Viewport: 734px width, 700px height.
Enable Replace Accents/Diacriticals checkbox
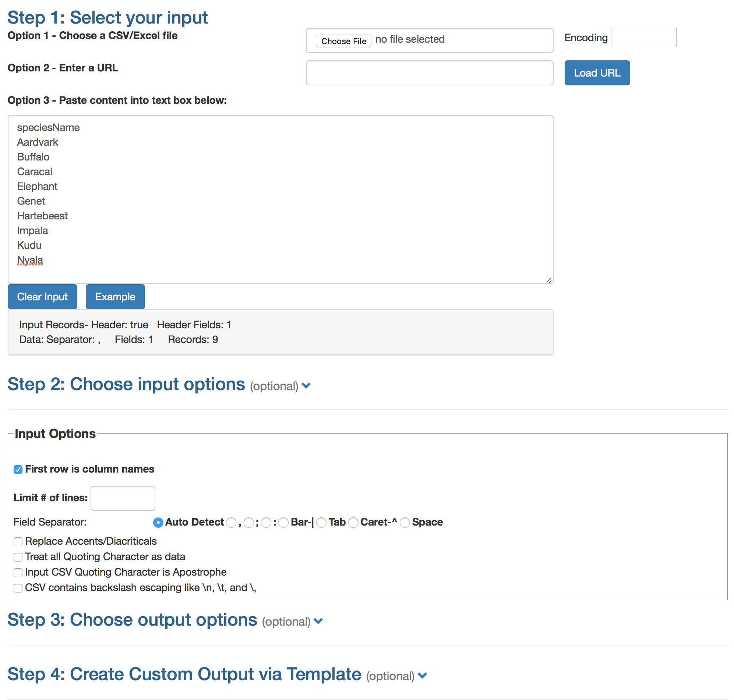(x=18, y=541)
